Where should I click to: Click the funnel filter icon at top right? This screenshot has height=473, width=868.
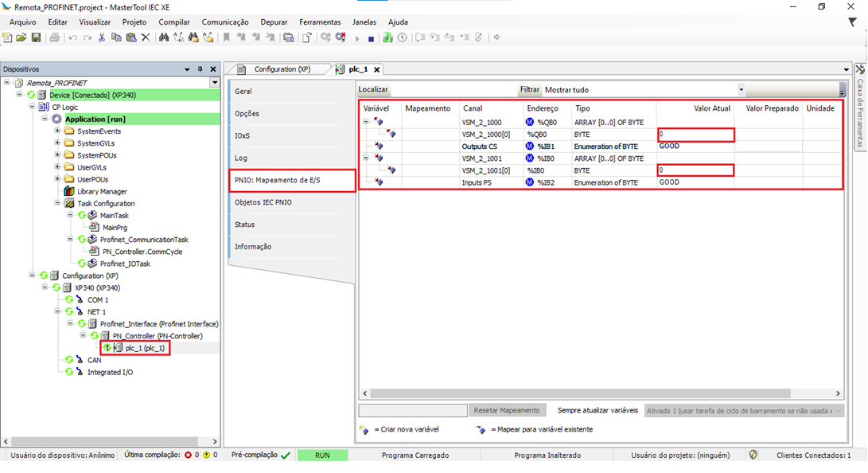click(x=852, y=22)
